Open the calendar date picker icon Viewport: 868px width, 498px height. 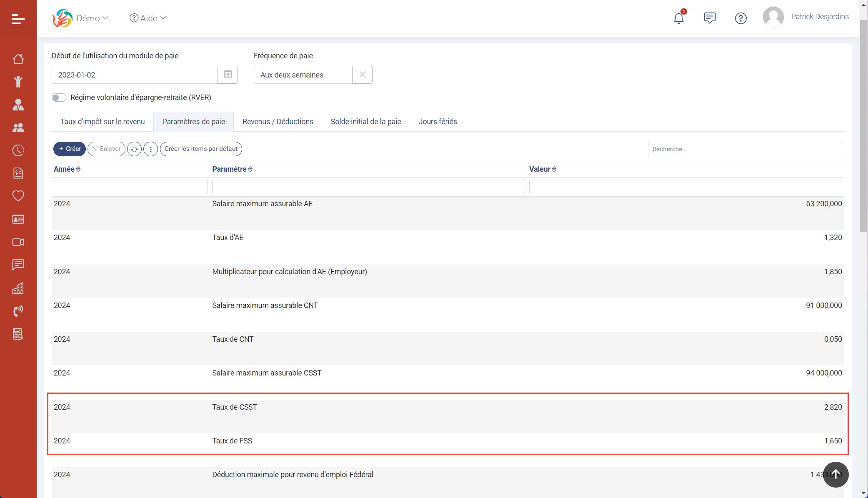point(228,75)
